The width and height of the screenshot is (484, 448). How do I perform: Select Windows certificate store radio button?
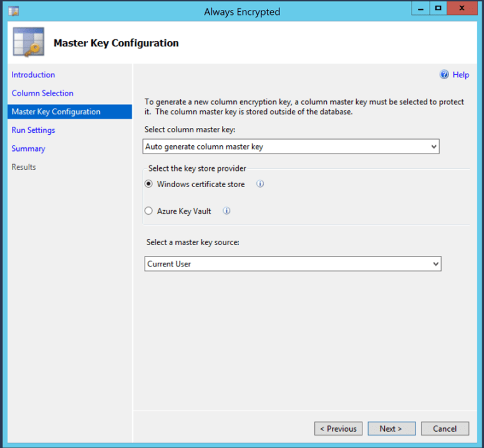coord(148,184)
